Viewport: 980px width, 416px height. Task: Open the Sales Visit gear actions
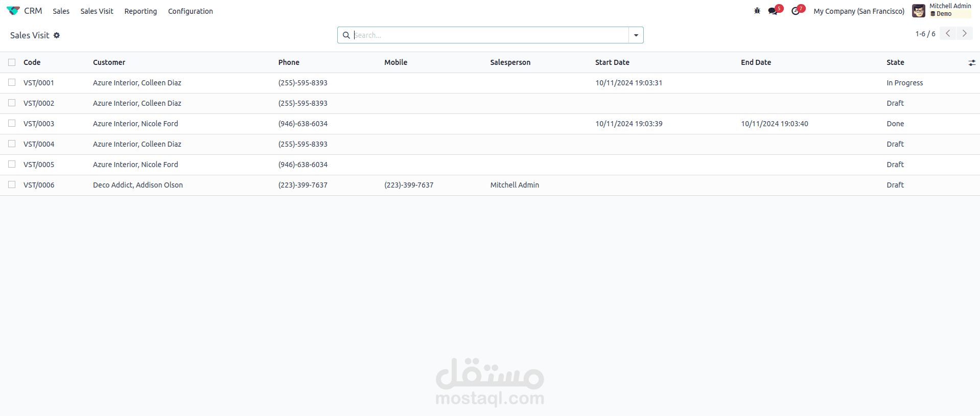[57, 35]
